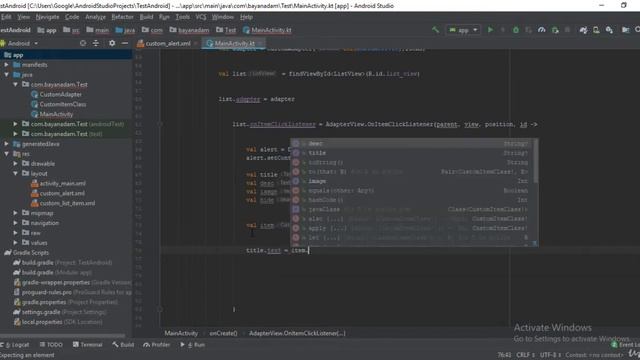Open the Tools menu
Viewport: 640px width, 360px height.
(182, 17)
